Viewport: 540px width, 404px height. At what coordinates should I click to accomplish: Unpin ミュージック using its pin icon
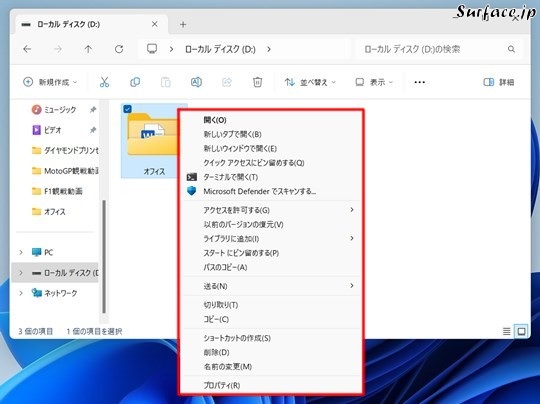pos(93,110)
